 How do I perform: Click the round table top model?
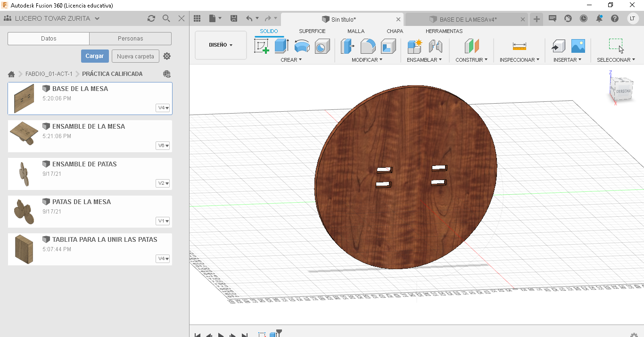(x=405, y=177)
